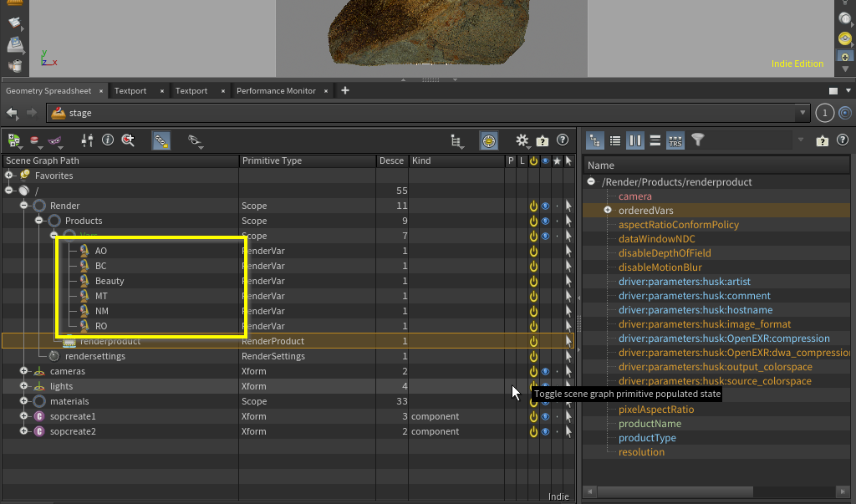Toggle visibility eye for cameras row
Image resolution: width=856 pixels, height=504 pixels.
pos(545,371)
